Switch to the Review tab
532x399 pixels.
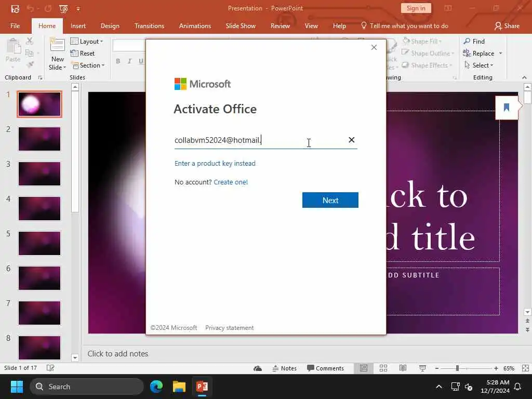click(x=280, y=26)
